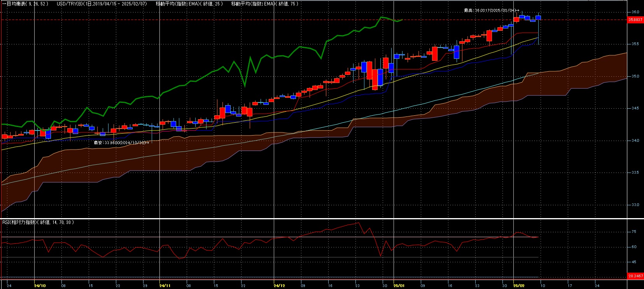Click the 最安:33.9600 low price annotation
The width and height of the screenshot is (644, 289).
(x=121, y=143)
